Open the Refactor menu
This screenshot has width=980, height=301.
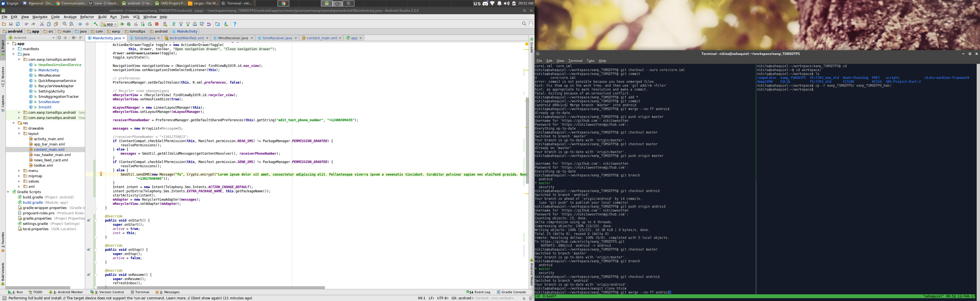click(87, 17)
